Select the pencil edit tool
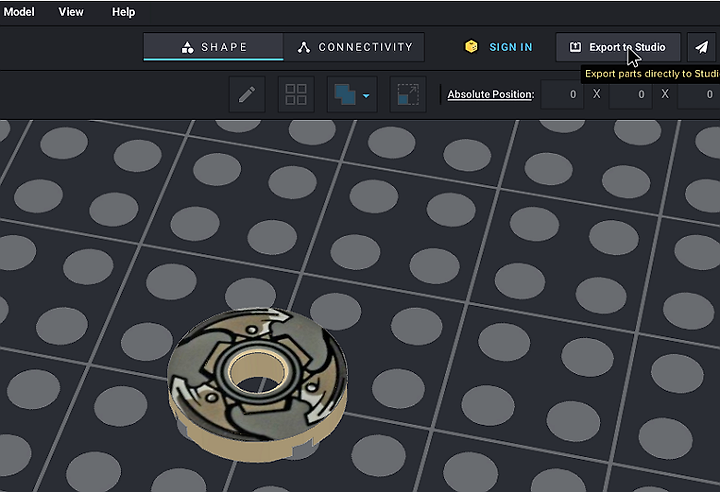The height and width of the screenshot is (492, 720). point(247,95)
